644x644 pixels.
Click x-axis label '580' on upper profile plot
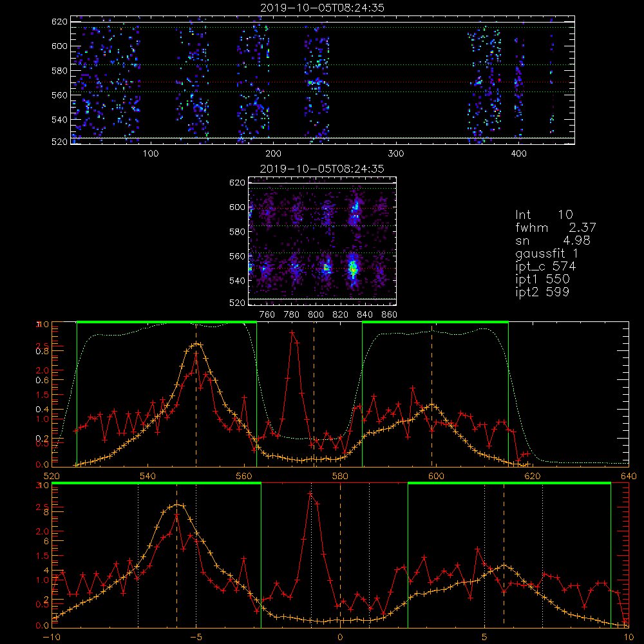[340, 477]
